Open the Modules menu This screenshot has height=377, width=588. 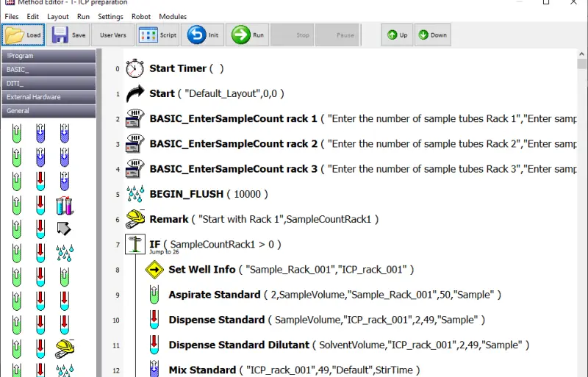tap(173, 16)
